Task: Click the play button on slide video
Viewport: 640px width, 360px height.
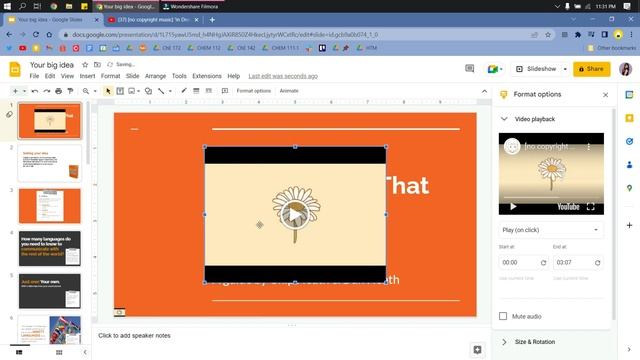Action: [x=295, y=215]
